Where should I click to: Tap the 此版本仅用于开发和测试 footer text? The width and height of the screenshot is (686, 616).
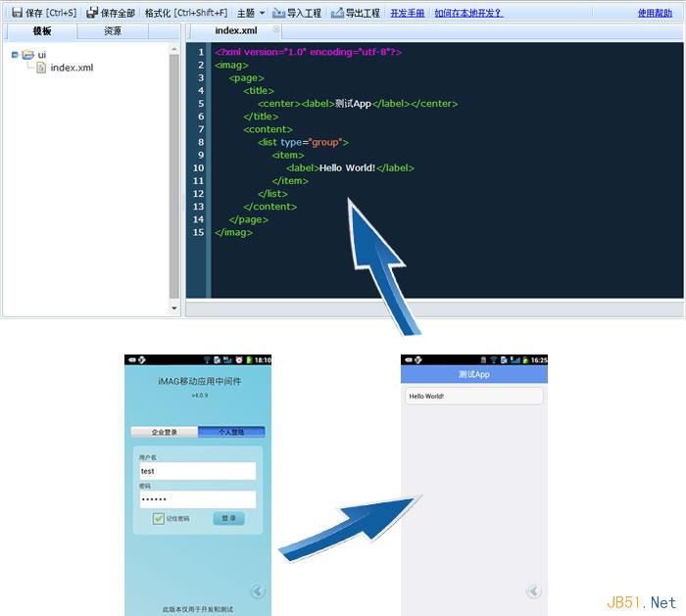[198, 609]
